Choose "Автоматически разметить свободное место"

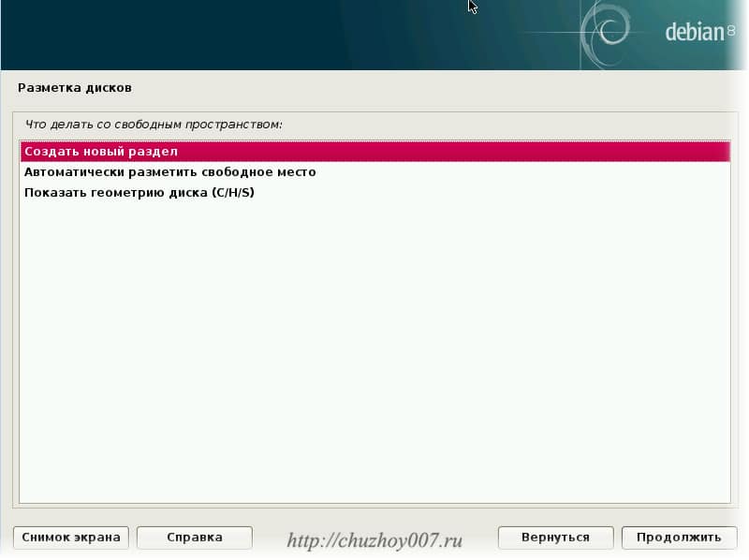(x=375, y=172)
